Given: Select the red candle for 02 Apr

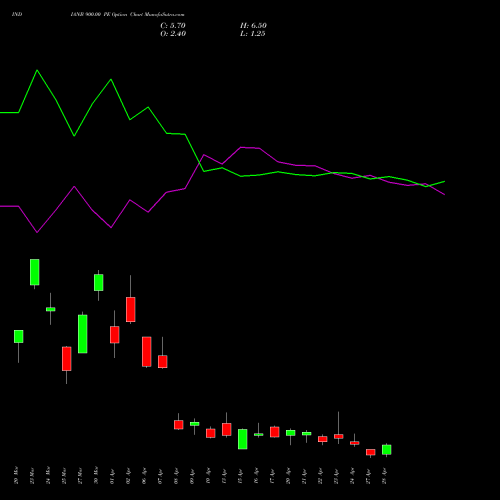Looking at the screenshot, I should click(x=131, y=309).
